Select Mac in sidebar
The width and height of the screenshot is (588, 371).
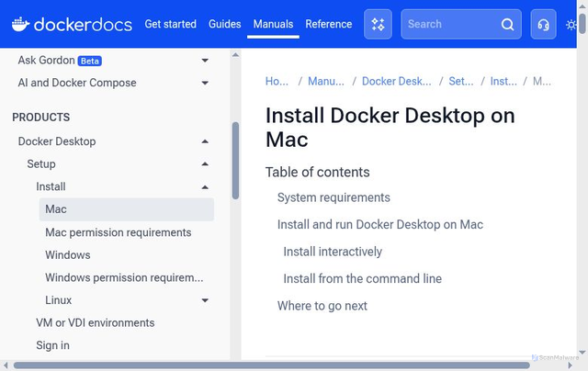click(127, 209)
